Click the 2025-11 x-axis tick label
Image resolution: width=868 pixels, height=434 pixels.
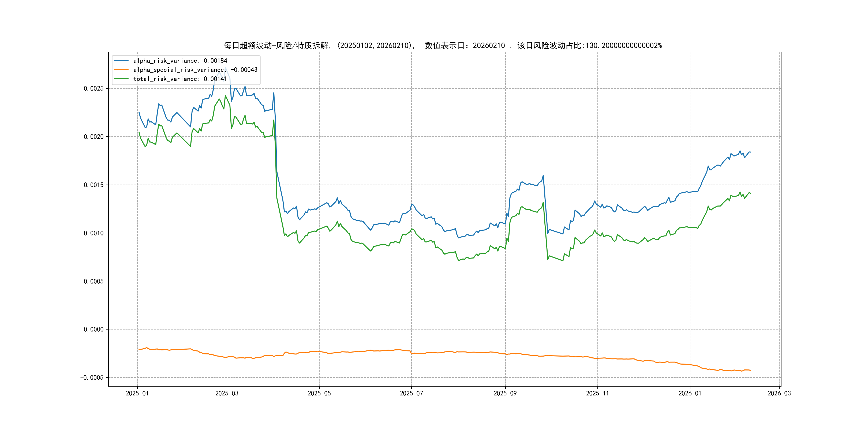pyautogui.click(x=597, y=393)
